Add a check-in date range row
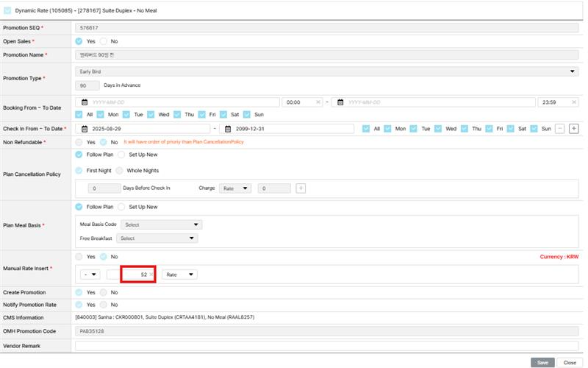This screenshot has height=368, width=588. click(x=574, y=129)
